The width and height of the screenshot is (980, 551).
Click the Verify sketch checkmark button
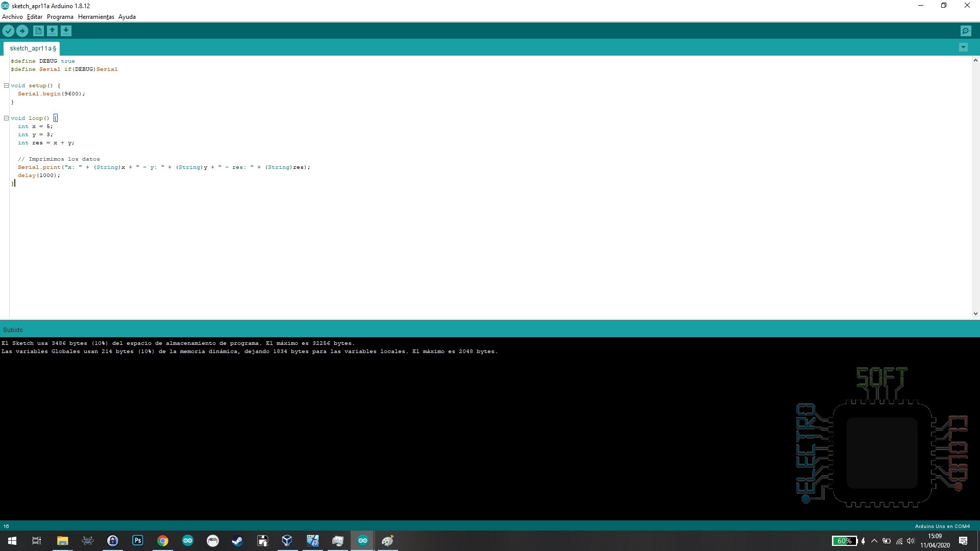8,31
